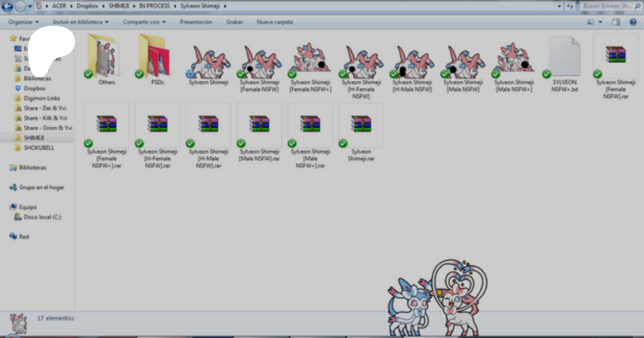This screenshot has height=338, width=644.
Task: Click Presentación in the toolbar
Action: click(x=196, y=22)
